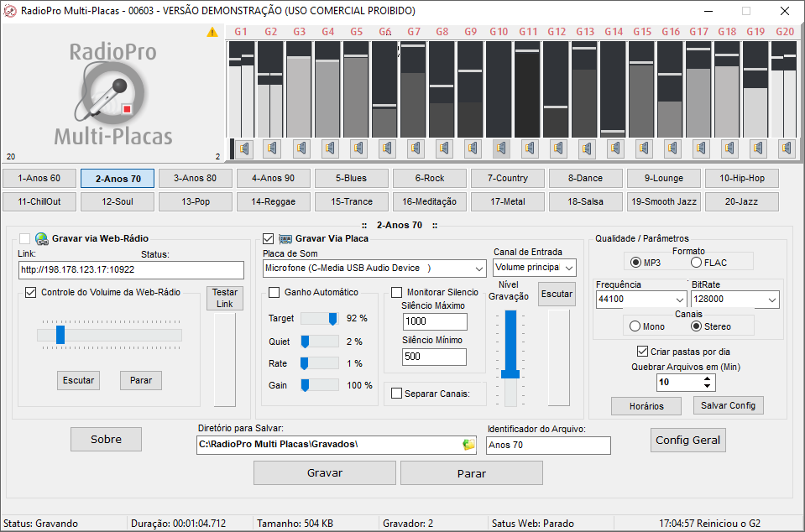Switch to 14-Reggae recorder

pos(274,201)
